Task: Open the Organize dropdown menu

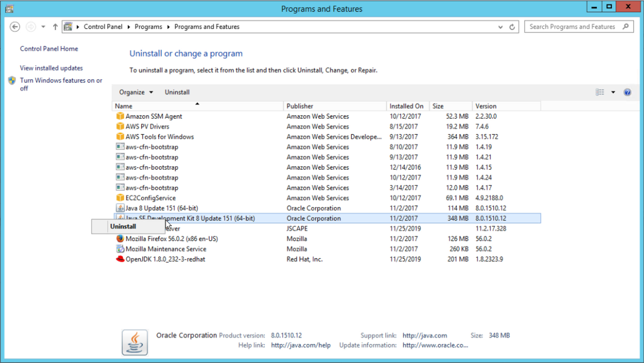Action: (x=133, y=92)
